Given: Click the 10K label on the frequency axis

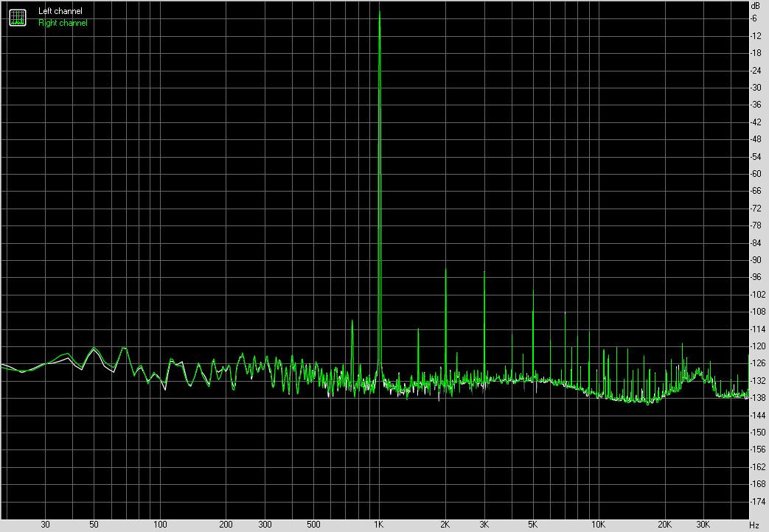Looking at the screenshot, I should pyautogui.click(x=599, y=525).
